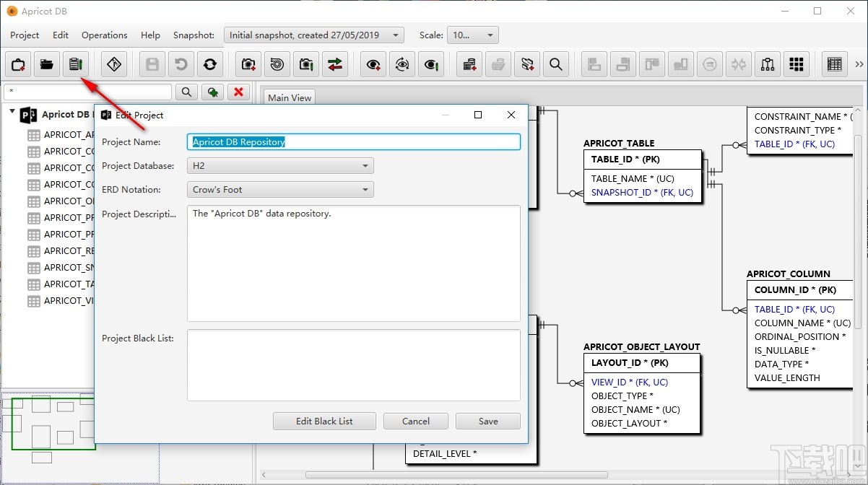The height and width of the screenshot is (485, 868).
Task: Maximize the Edit Project dialog
Action: 478,115
